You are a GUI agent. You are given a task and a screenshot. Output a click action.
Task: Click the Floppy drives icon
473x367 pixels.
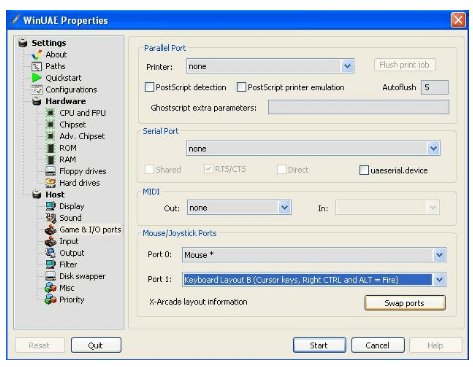click(50, 171)
